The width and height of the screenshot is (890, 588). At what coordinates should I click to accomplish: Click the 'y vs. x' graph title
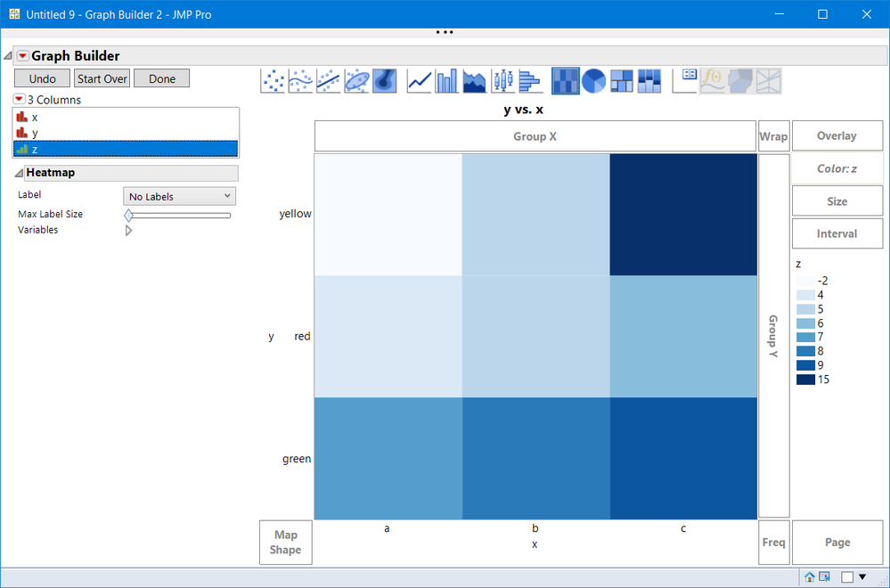(523, 110)
